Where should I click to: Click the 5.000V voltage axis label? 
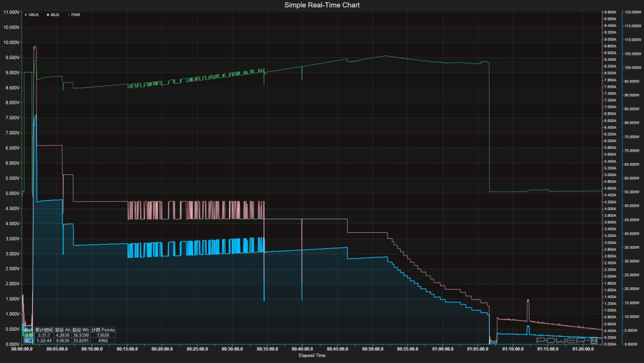tap(12, 193)
